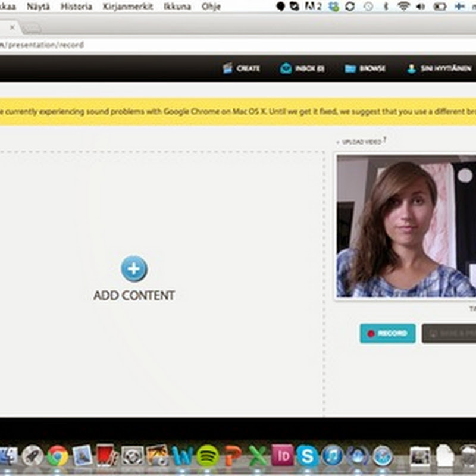Image resolution: width=476 pixels, height=476 pixels.
Task: Click the yellow sound problems warning banner
Action: click(x=238, y=111)
